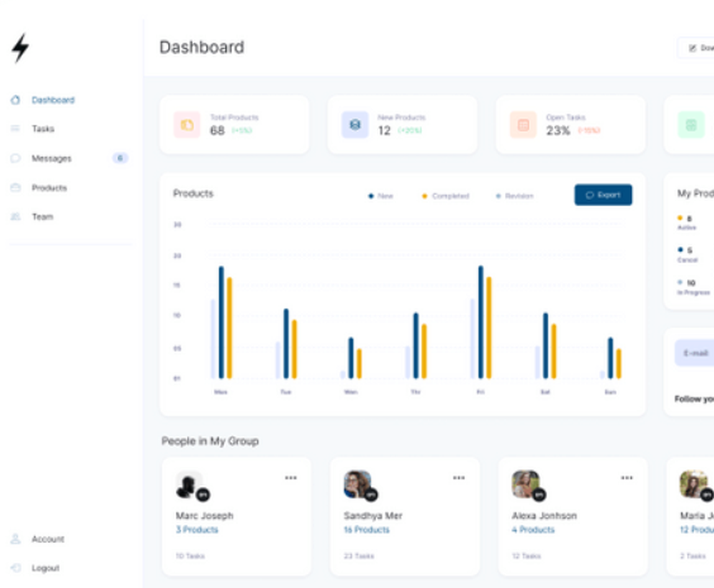The image size is (714, 588).
Task: Click the Dashboard home icon
Action: [16, 100]
